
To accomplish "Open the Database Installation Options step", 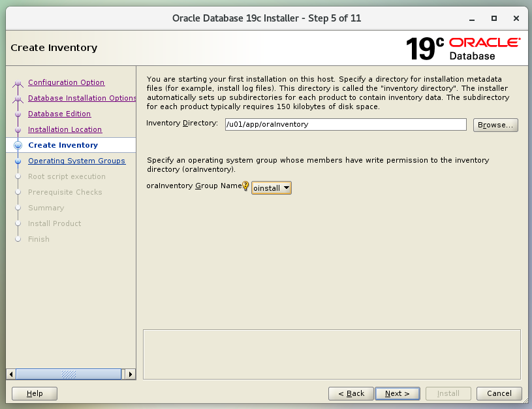I will [x=82, y=98].
